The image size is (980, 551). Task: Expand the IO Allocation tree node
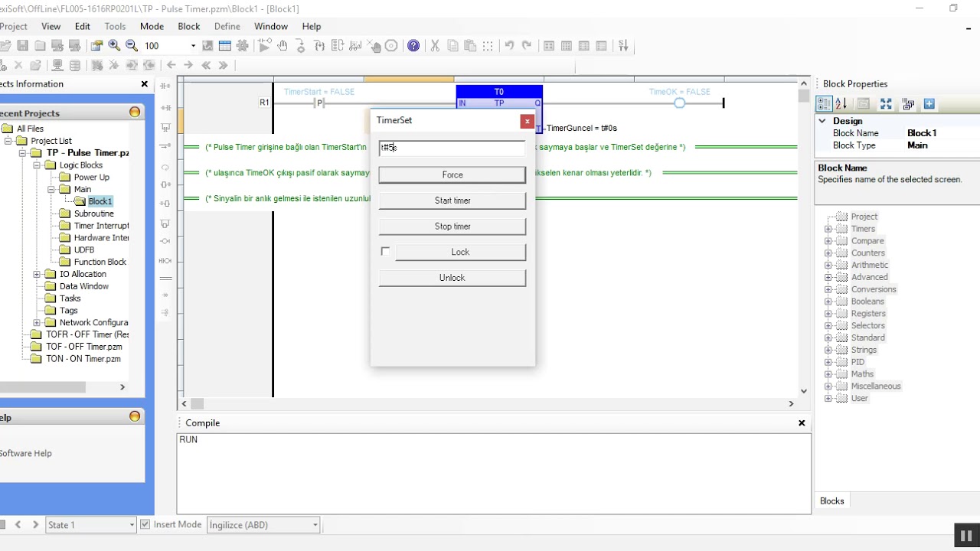point(37,274)
